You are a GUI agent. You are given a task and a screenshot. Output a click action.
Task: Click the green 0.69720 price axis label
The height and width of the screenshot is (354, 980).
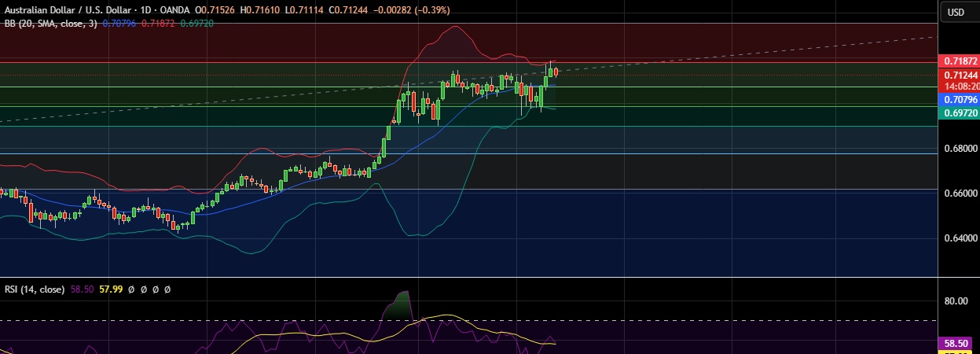tap(960, 113)
